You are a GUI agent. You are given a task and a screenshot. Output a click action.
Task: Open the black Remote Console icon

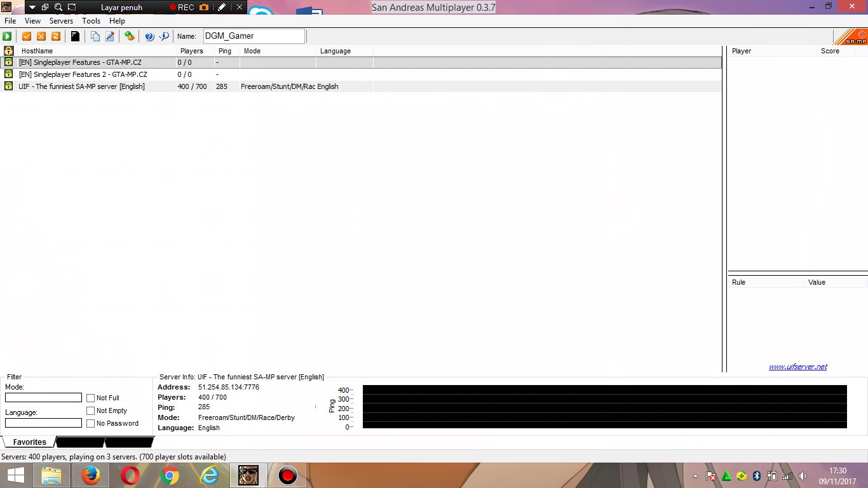click(75, 36)
